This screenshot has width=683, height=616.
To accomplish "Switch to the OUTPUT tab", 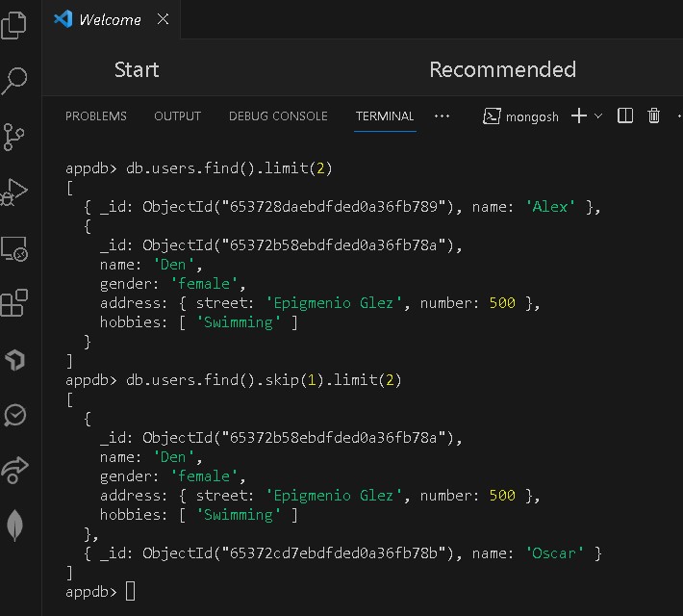I will click(178, 116).
